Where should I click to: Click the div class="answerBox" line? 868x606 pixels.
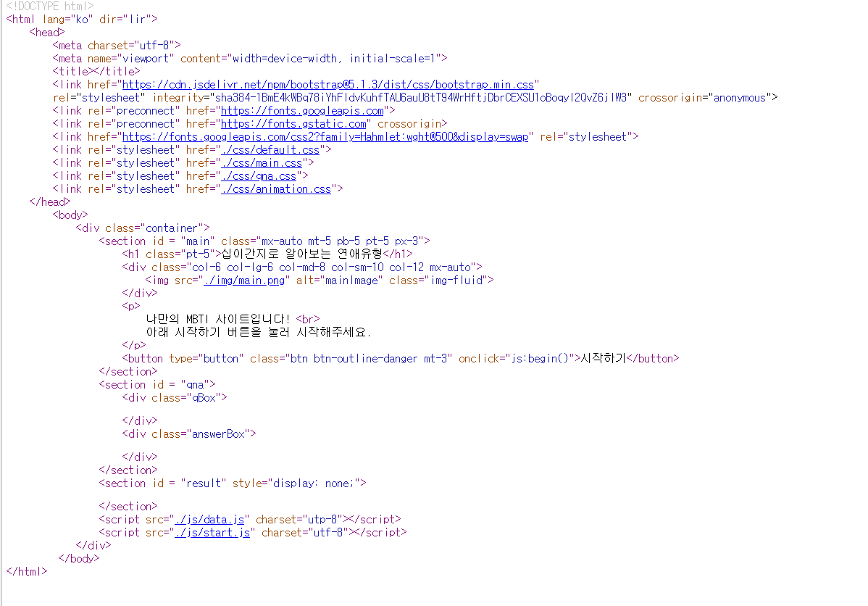tap(189, 433)
